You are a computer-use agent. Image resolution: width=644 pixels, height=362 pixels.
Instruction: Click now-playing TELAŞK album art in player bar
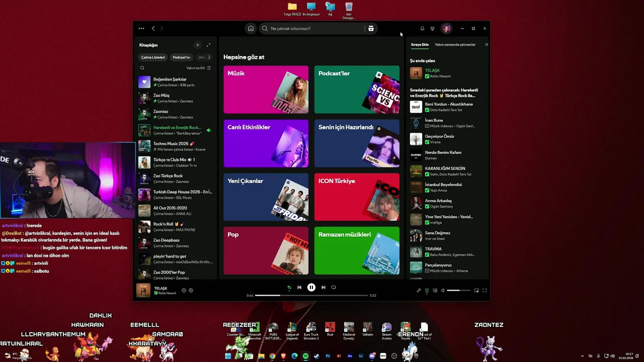[143, 291]
